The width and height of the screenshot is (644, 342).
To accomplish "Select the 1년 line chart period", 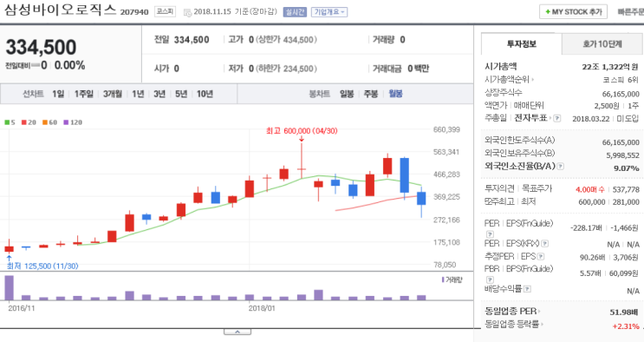I will [138, 94].
